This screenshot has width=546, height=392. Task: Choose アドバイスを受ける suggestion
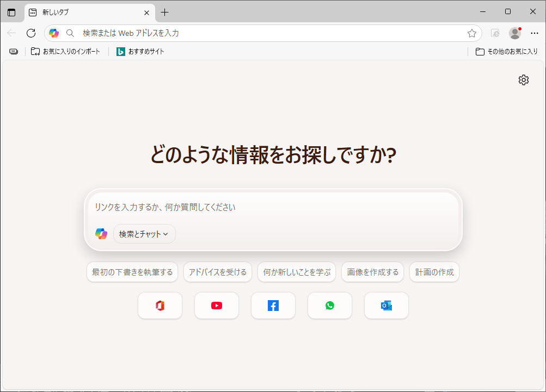218,272
